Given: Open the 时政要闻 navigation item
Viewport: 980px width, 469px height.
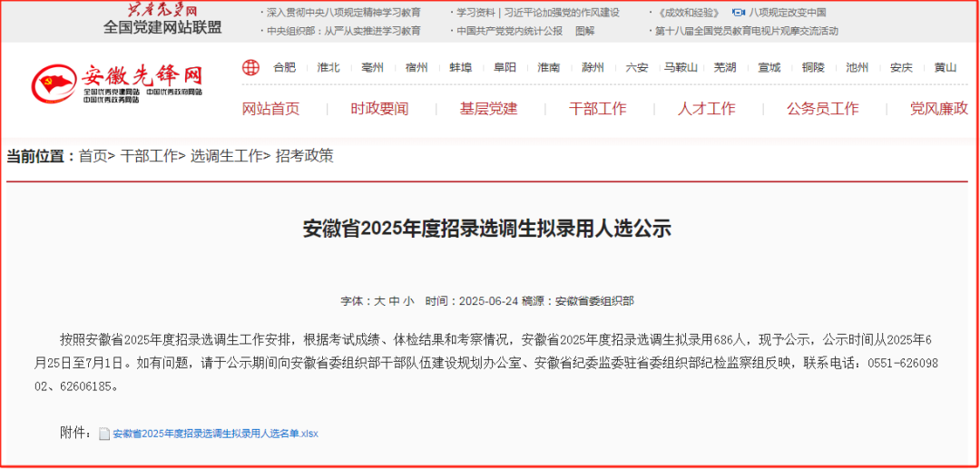Looking at the screenshot, I should tap(379, 109).
